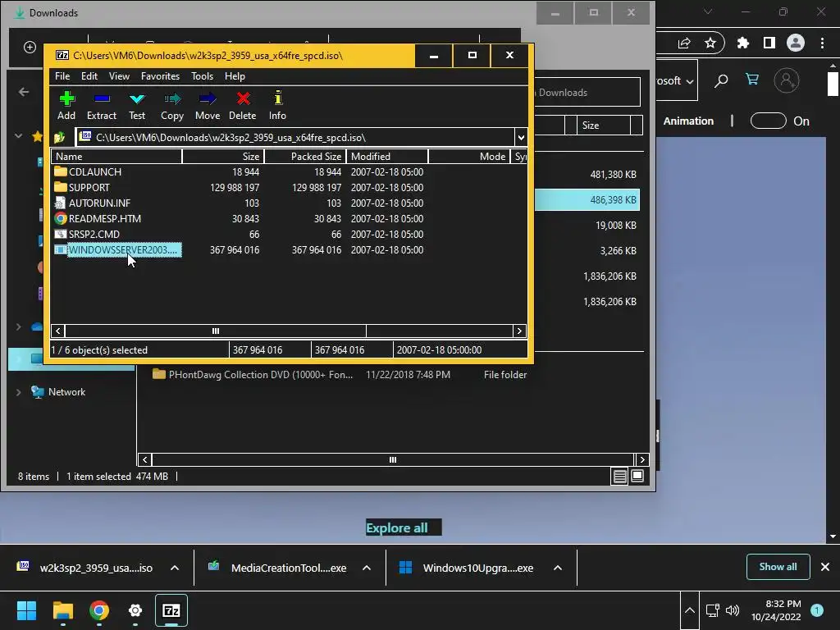Screen dimensions: 840x630
Task: Open the Windows10Upgrade exe download item
Action: tap(467, 568)
